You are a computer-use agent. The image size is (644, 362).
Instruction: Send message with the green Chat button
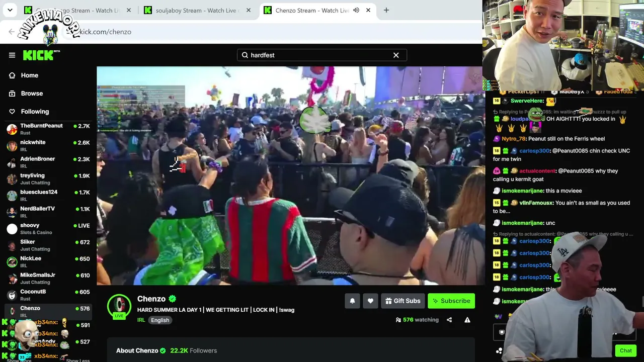[x=625, y=350]
